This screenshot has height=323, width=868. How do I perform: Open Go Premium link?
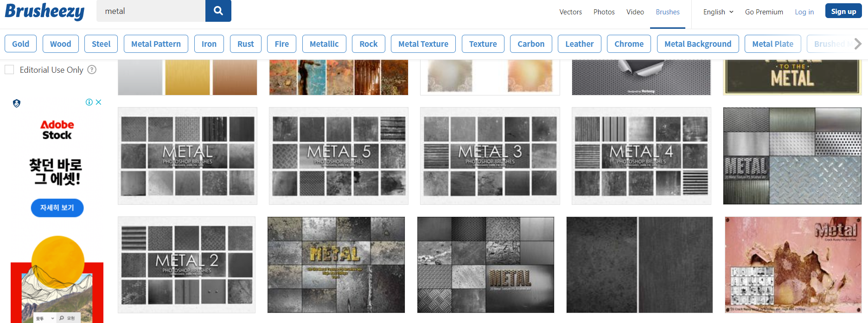764,12
